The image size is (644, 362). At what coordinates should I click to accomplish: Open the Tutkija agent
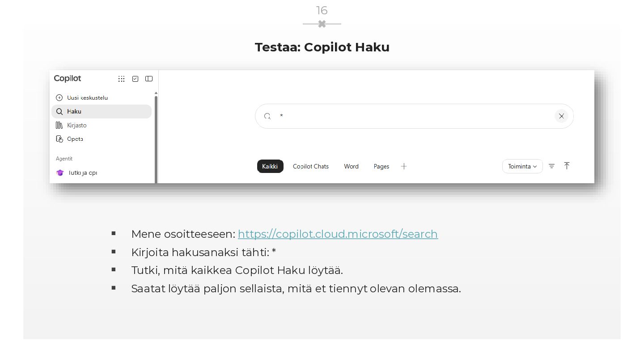pos(76,173)
